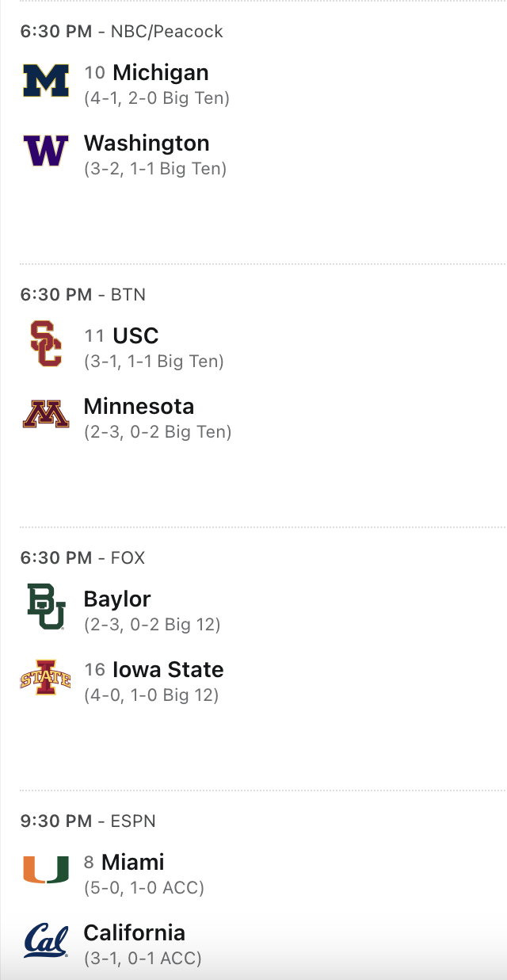The height and width of the screenshot is (980, 507).
Task: Select the 6:30 PM BTN game header
Action: click(83, 295)
